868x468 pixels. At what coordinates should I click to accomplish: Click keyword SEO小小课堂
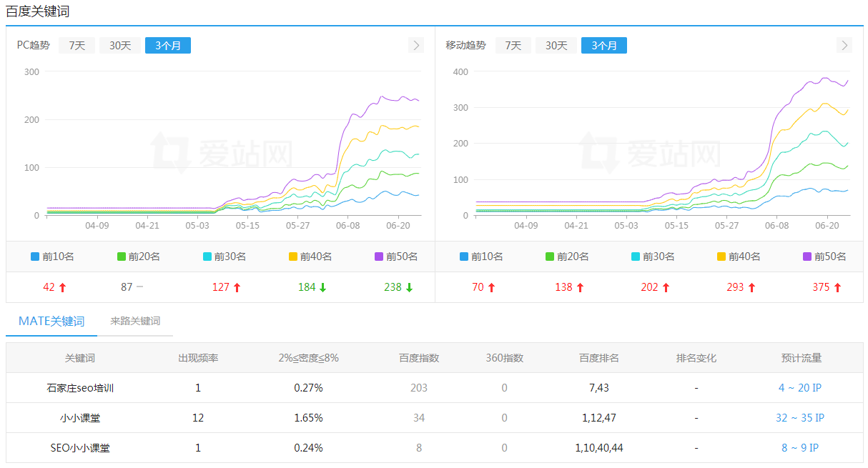(80, 448)
